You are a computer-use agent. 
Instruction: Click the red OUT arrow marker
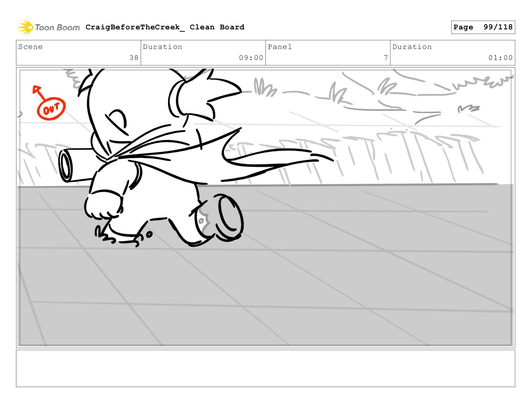pos(49,103)
